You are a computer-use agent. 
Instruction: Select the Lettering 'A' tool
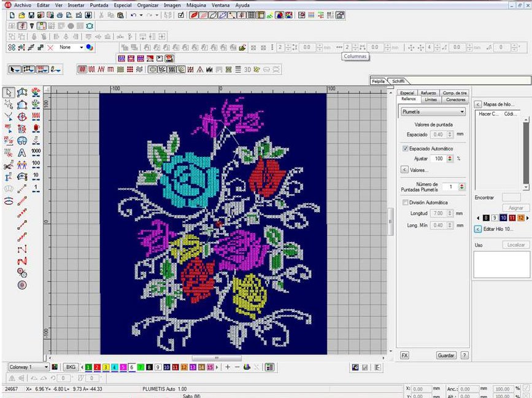tap(21, 153)
